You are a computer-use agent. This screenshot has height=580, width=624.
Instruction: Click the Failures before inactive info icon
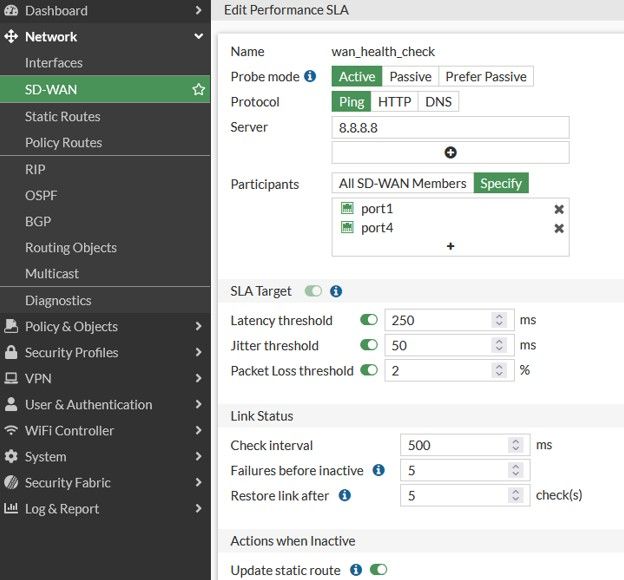click(x=379, y=470)
